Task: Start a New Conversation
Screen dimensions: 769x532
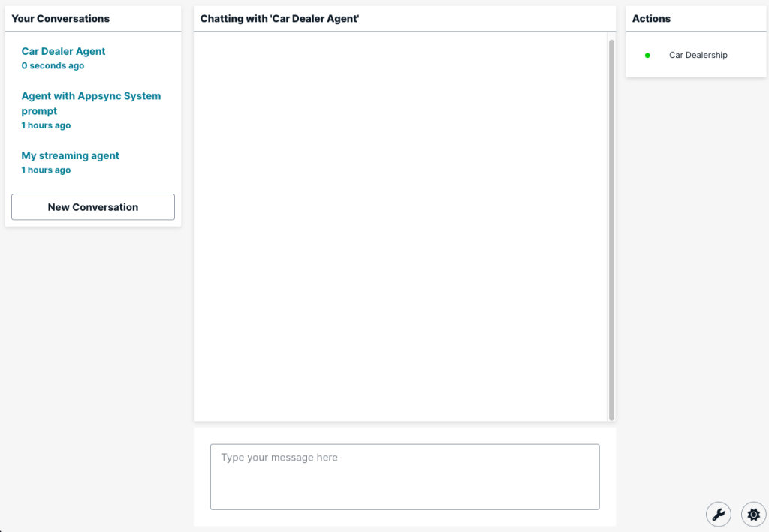Action: 92,207
